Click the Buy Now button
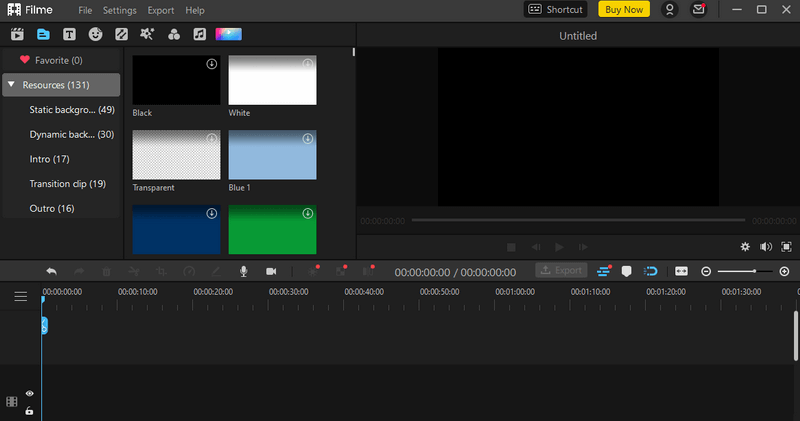 624,10
